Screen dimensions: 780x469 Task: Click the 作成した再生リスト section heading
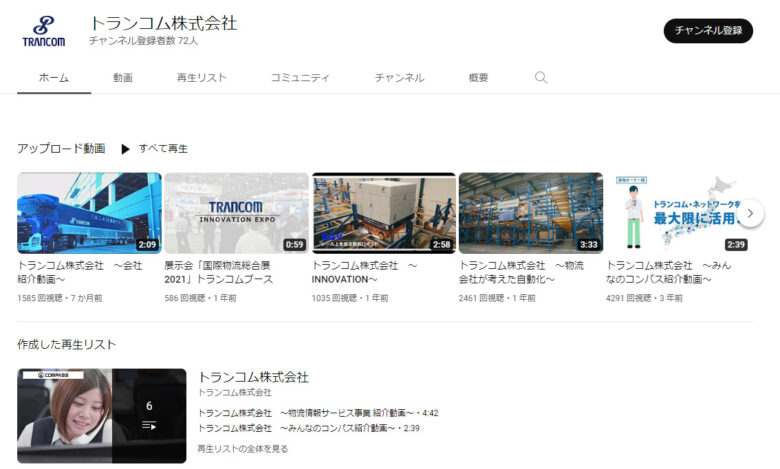(x=67, y=345)
